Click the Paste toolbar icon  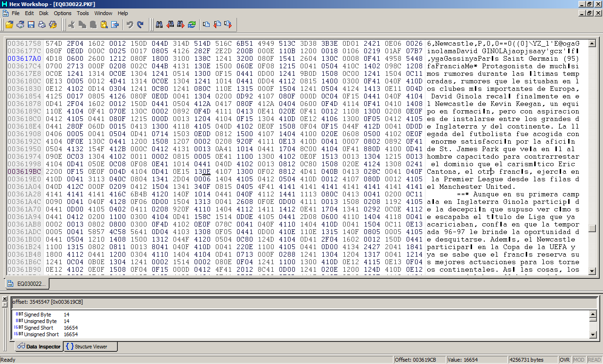point(93,24)
